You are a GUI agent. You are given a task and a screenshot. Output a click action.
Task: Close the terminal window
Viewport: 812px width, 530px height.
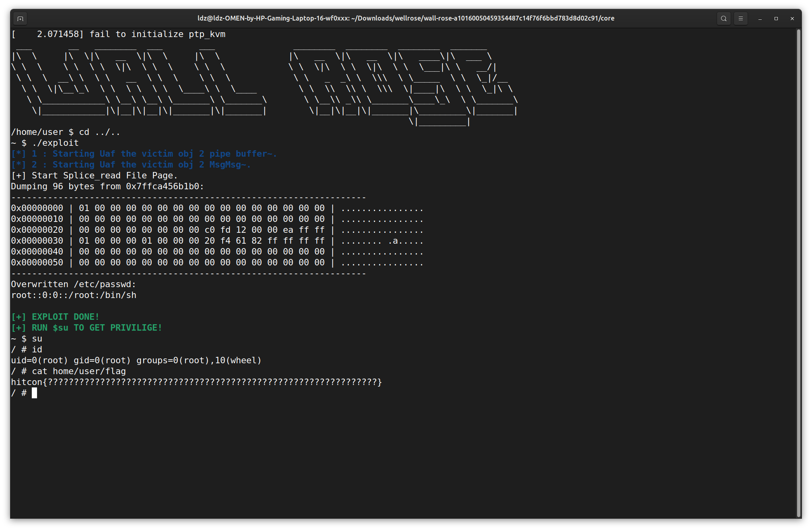(792, 19)
